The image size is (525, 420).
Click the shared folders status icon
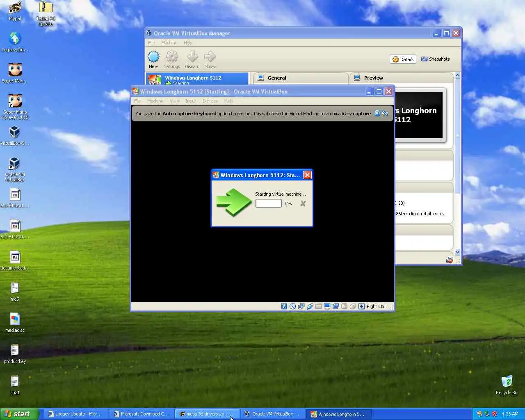(x=318, y=306)
